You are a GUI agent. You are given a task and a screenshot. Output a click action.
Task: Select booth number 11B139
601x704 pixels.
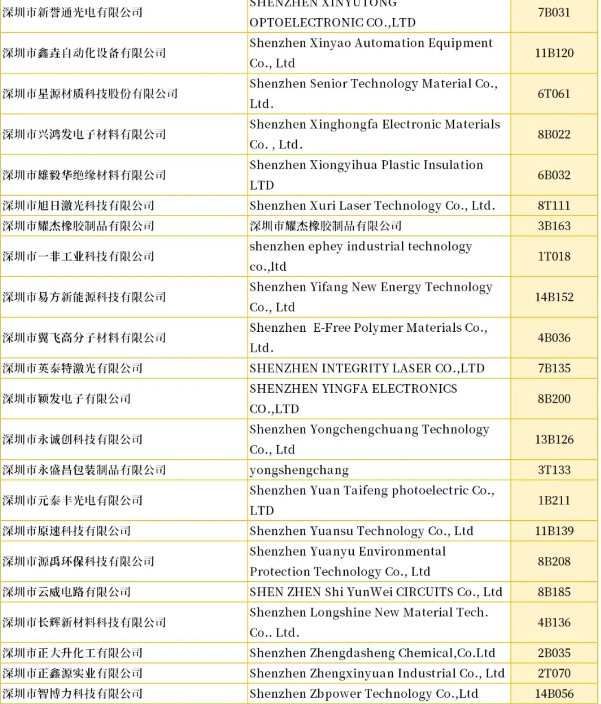click(x=554, y=531)
